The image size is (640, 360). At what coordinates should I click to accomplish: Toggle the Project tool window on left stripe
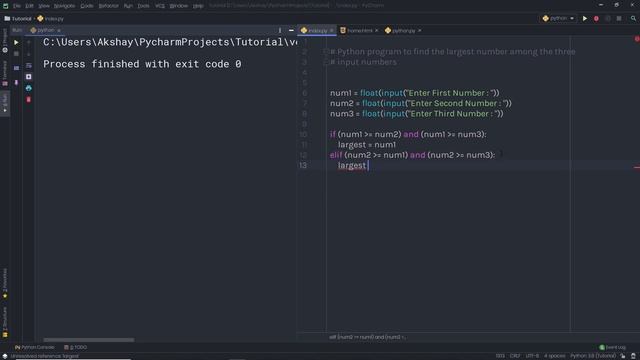tap(5, 41)
